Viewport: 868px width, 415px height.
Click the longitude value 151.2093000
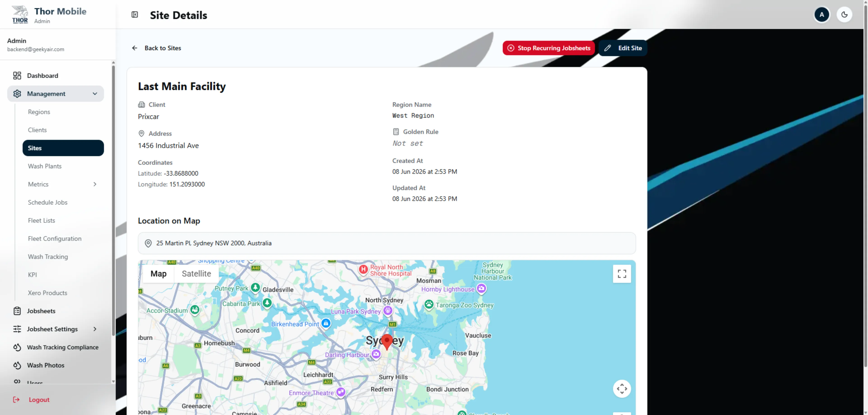[x=187, y=184]
